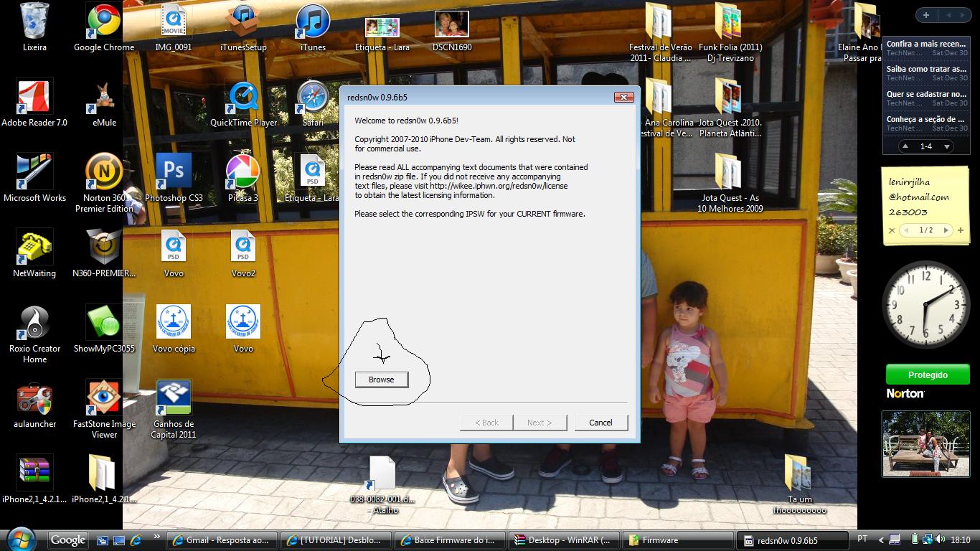Select the DSCN1690 photo icon
Image resolution: width=980 pixels, height=551 pixels.
tap(452, 30)
